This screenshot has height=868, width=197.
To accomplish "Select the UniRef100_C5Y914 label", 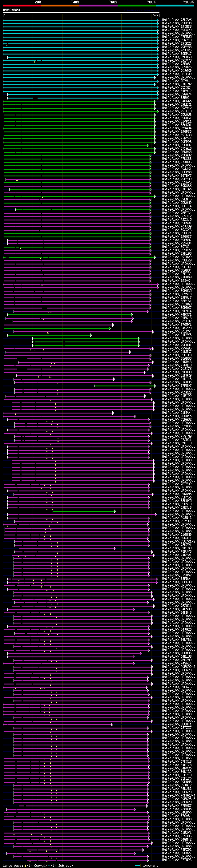I will [x=177, y=81].
